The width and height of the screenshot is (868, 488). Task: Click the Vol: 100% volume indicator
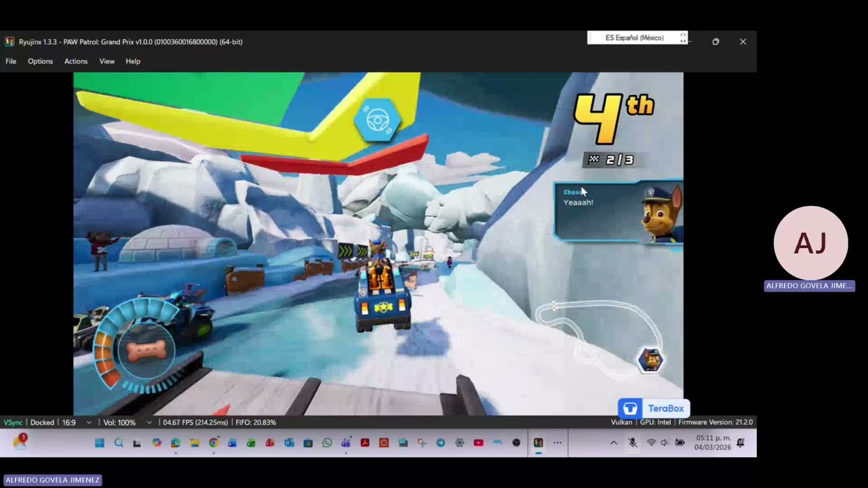pos(119,422)
